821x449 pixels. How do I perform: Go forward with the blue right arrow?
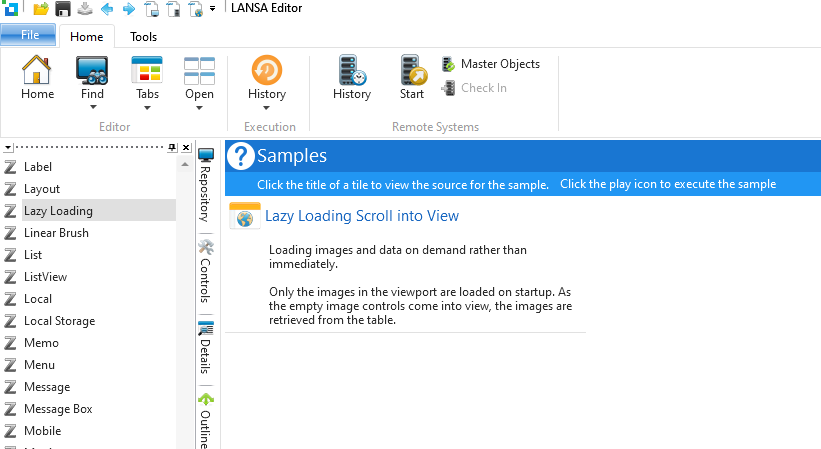pyautogui.click(x=129, y=8)
